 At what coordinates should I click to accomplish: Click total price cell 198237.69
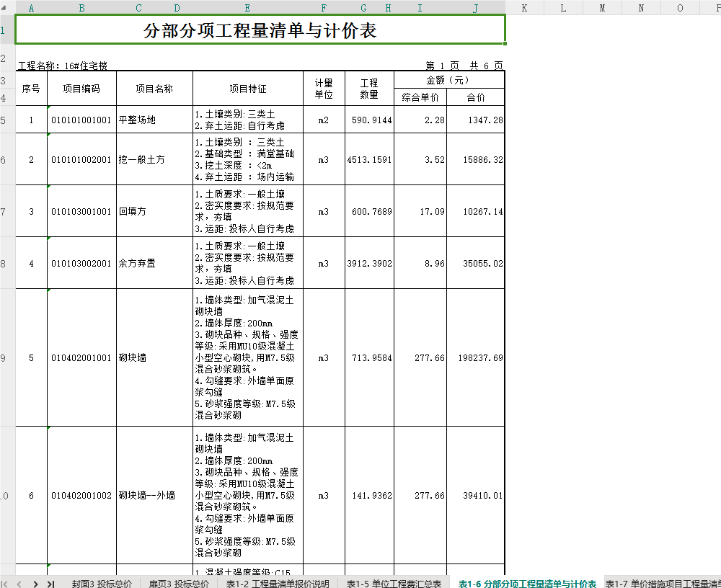point(475,357)
